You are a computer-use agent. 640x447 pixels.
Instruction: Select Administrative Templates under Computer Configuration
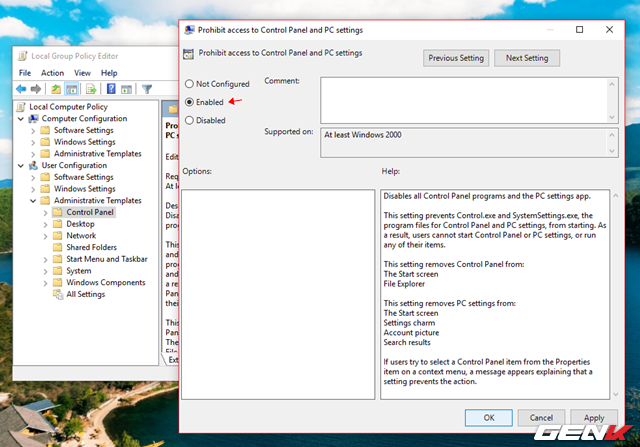click(x=97, y=153)
